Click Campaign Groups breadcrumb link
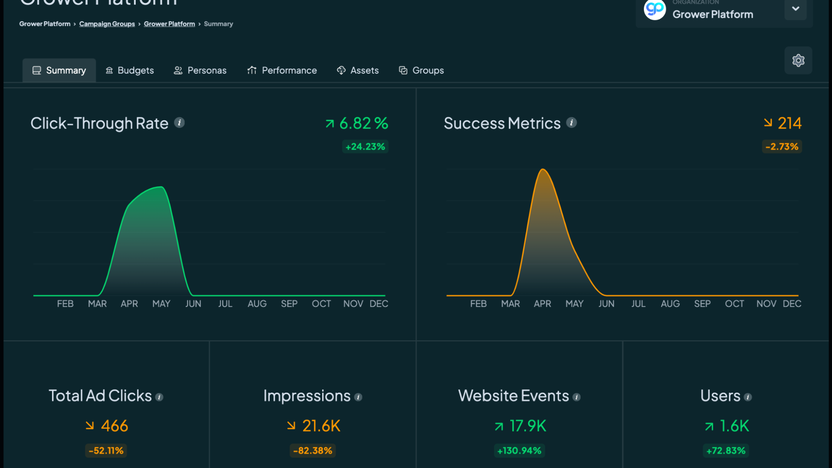Image resolution: width=832 pixels, height=468 pixels. 108,24
